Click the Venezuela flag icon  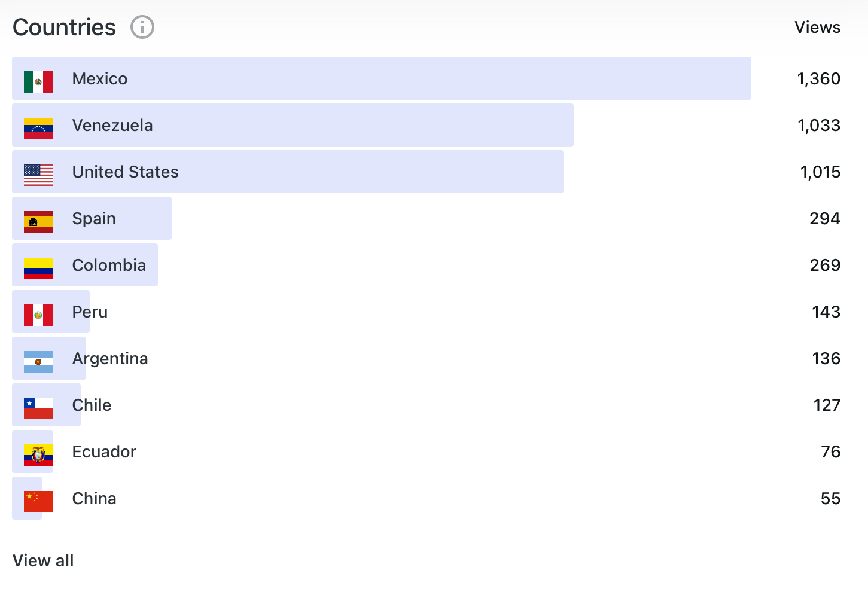tap(38, 129)
